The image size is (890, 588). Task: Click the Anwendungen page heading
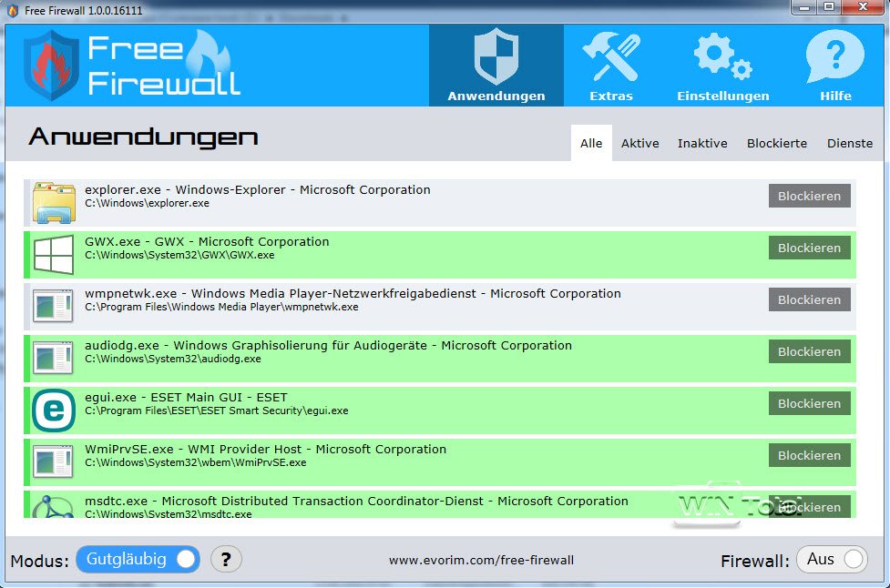point(143,137)
